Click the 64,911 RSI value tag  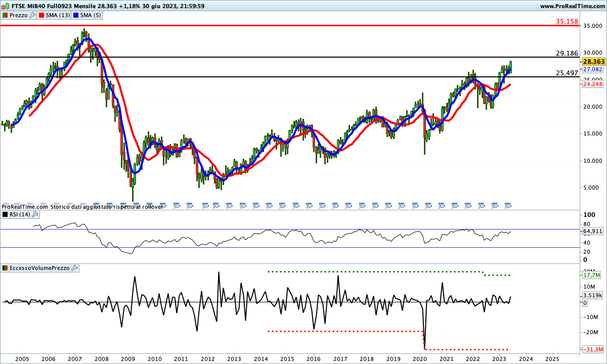[x=593, y=231]
